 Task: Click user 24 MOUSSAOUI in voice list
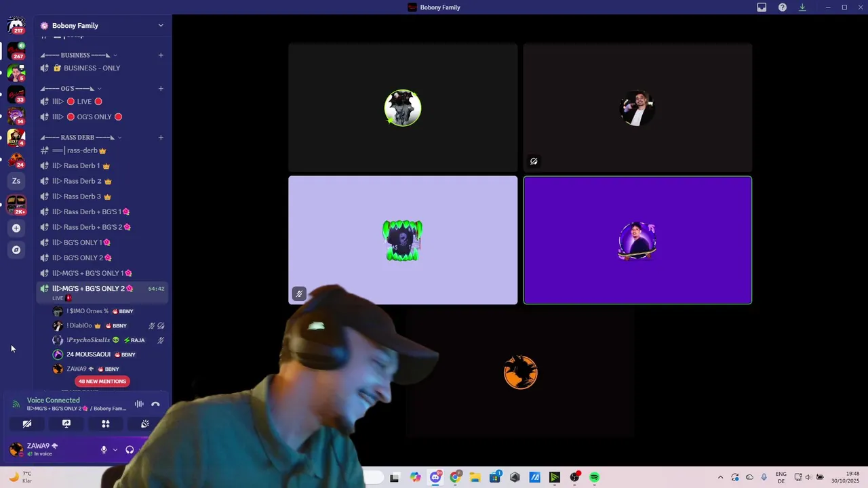pos(108,354)
